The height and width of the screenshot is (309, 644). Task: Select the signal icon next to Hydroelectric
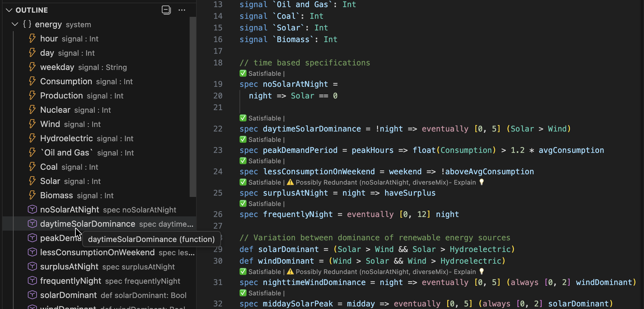32,138
